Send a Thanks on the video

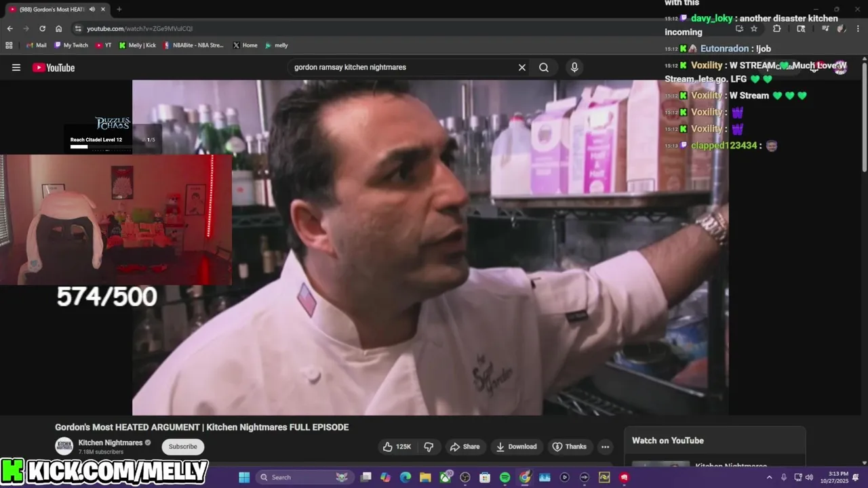coord(569,447)
